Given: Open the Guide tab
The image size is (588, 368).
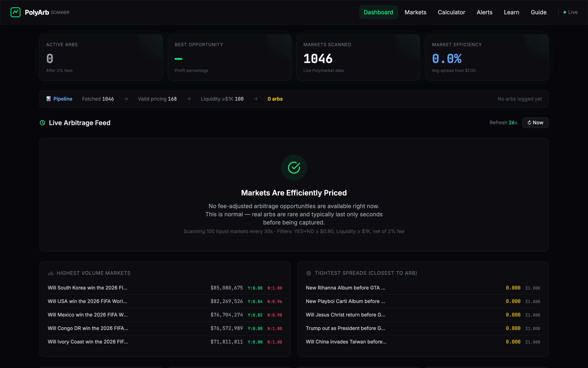Looking at the screenshot, I should tap(538, 12).
